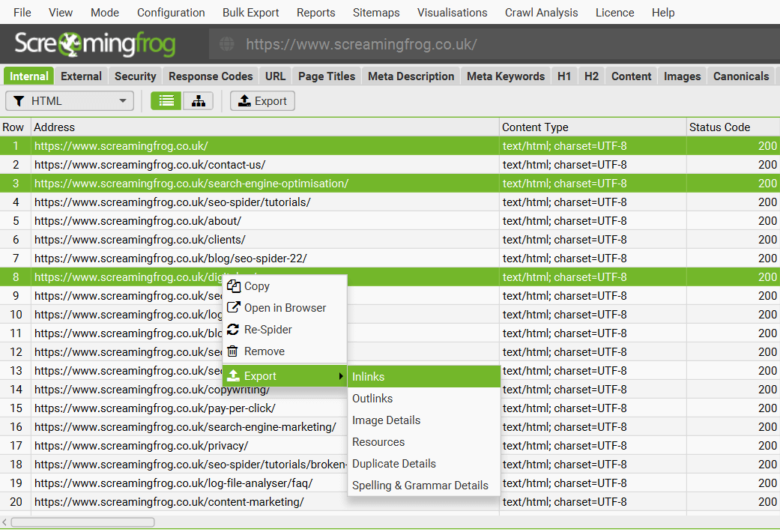780x532 pixels.
Task: Expand the Export submenu arrow
Action: (x=342, y=377)
